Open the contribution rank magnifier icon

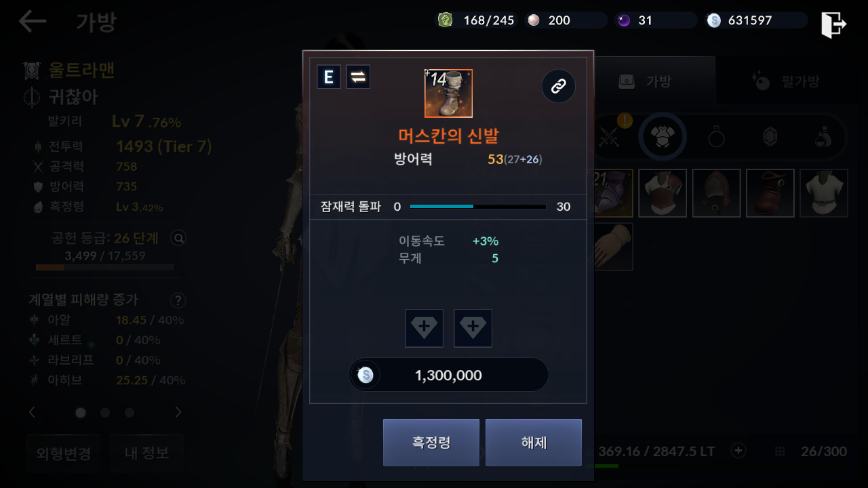[178, 238]
